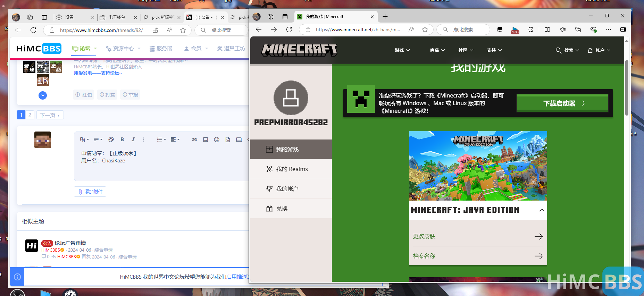Favorite the Minecraft page with star icon
Screen dimensions: 644x296
(x=425, y=29)
